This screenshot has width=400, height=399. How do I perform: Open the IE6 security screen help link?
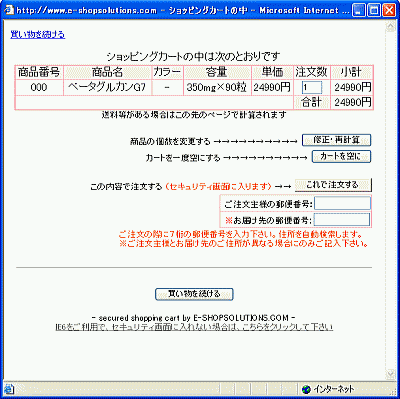[x=194, y=327]
